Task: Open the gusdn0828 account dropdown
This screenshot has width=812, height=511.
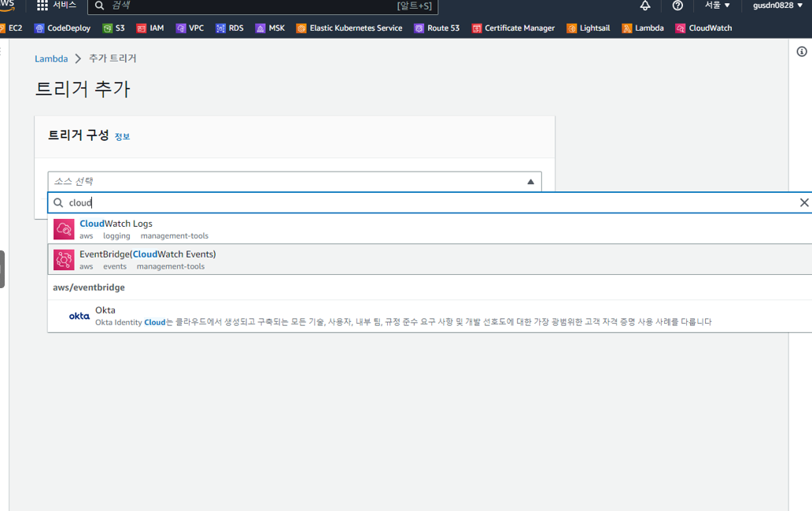Action: point(778,6)
